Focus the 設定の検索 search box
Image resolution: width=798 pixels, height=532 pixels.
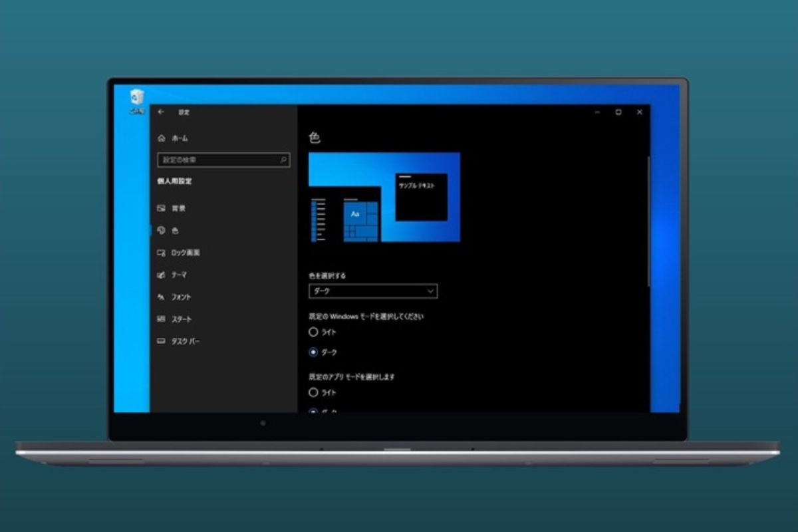(x=223, y=160)
